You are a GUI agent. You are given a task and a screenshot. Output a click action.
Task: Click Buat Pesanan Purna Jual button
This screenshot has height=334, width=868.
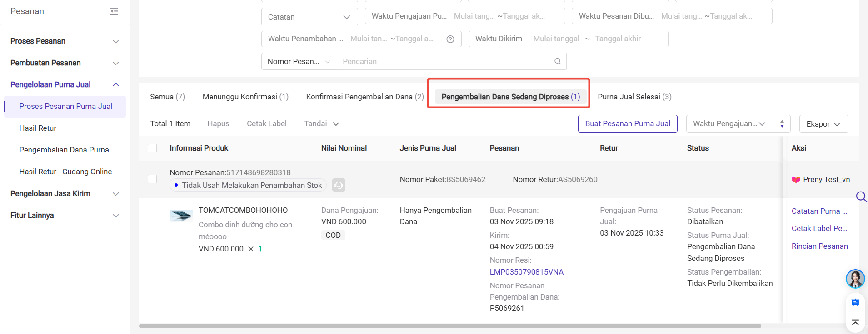click(x=627, y=124)
